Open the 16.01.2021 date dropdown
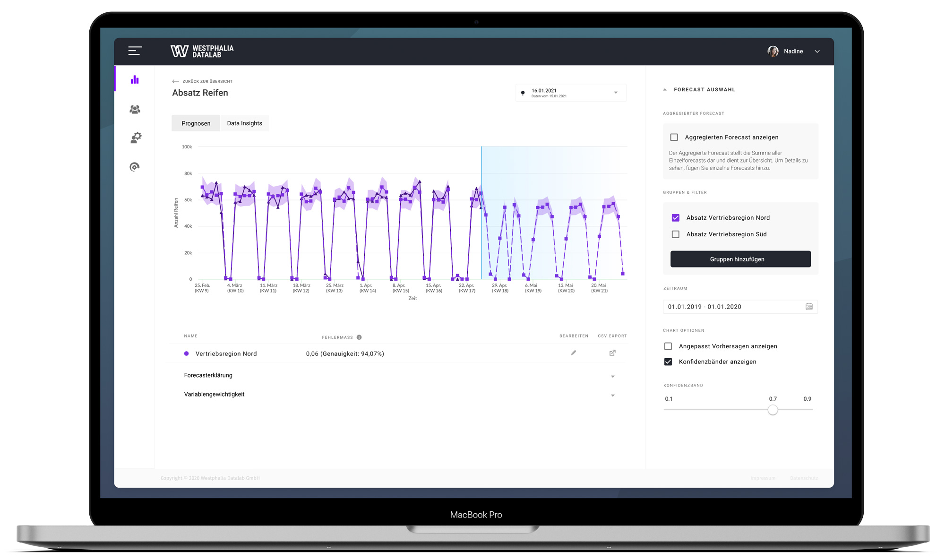This screenshot has width=945, height=560. click(x=571, y=93)
